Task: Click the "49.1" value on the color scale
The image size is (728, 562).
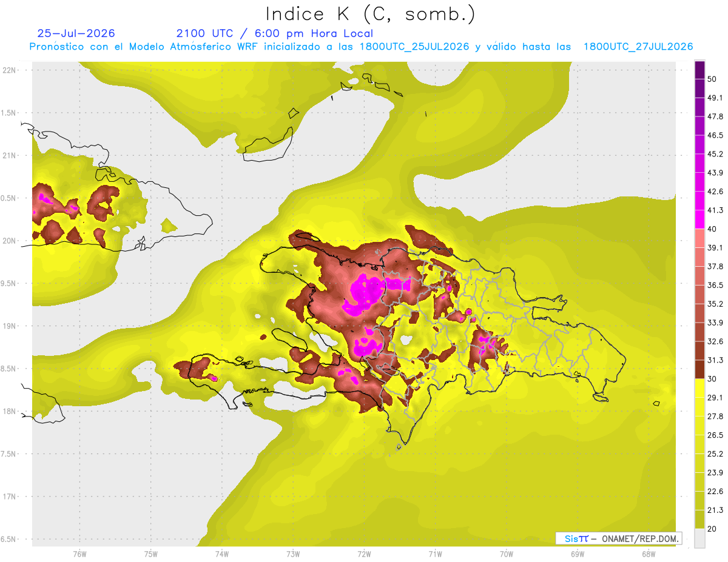Action: tap(716, 98)
